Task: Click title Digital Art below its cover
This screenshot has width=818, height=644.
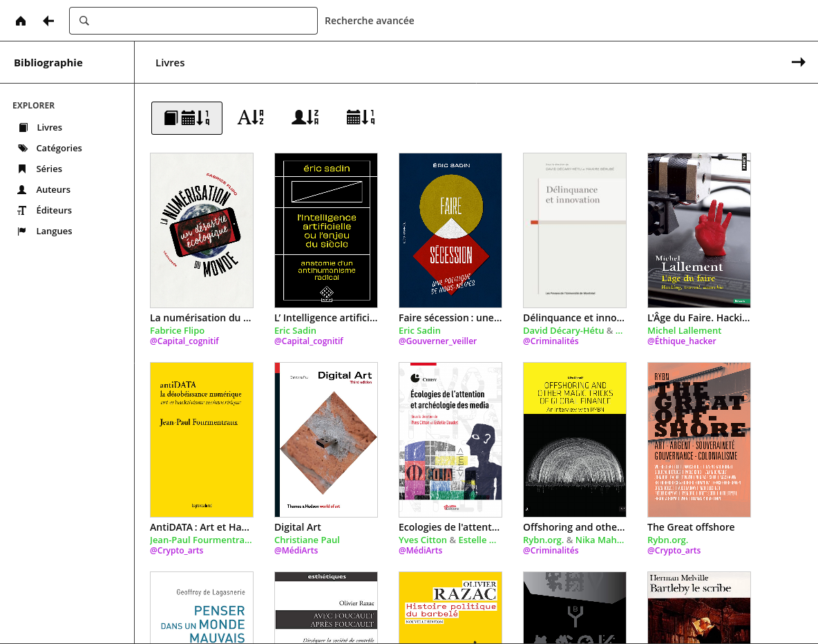Action: click(x=297, y=527)
